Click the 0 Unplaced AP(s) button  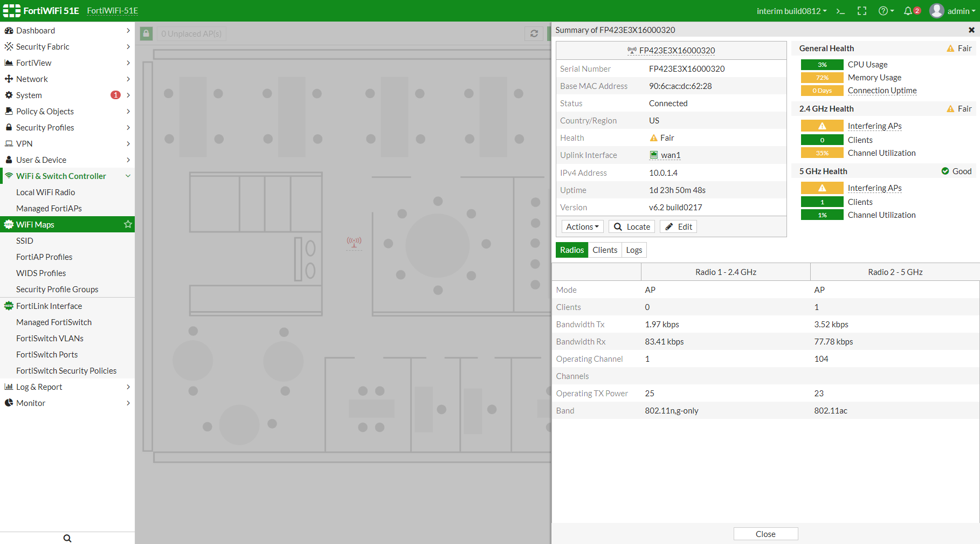click(x=191, y=33)
